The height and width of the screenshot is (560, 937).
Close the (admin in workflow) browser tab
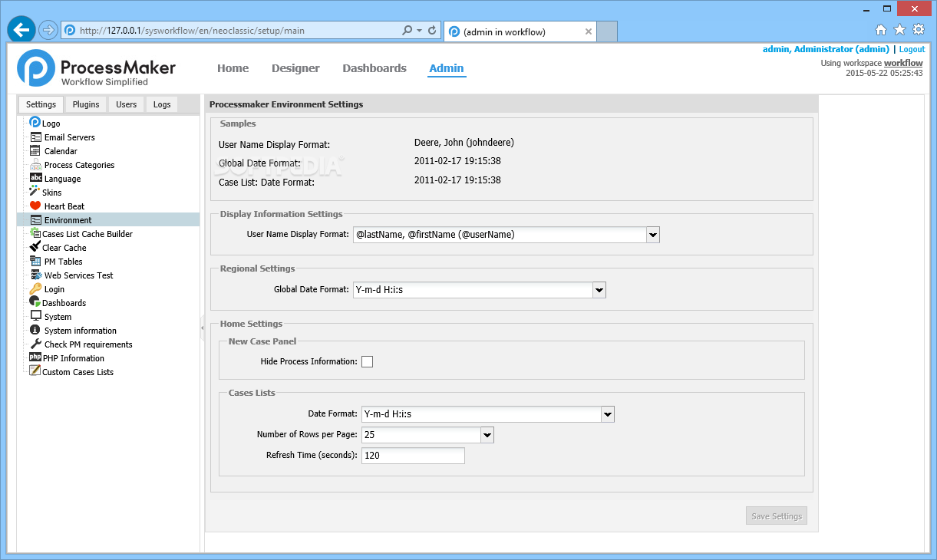589,31
